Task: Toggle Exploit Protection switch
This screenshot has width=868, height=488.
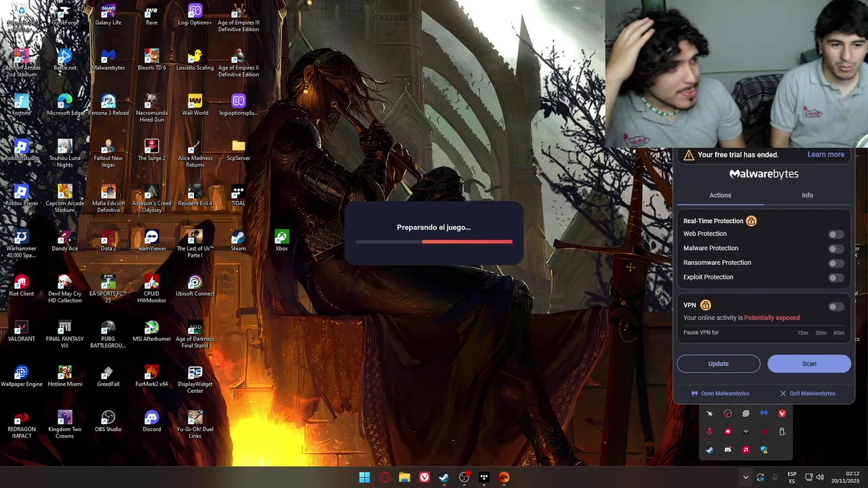Action: tap(836, 277)
